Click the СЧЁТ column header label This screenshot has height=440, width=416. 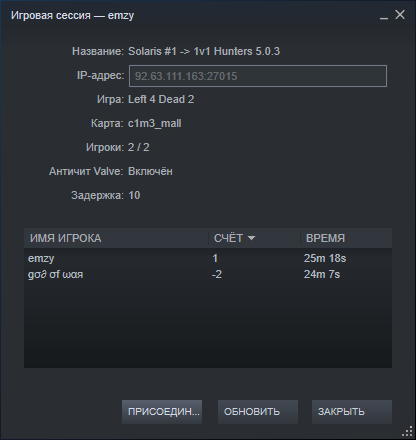[228, 238]
